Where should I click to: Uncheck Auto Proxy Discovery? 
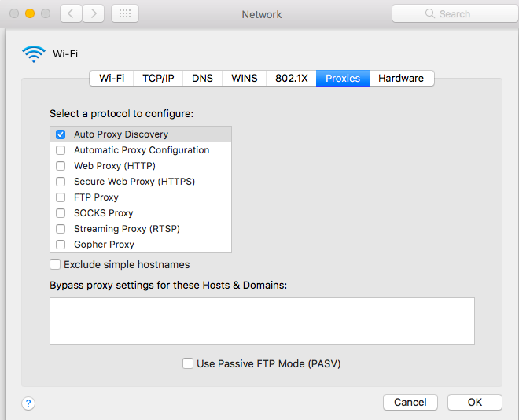[61, 134]
